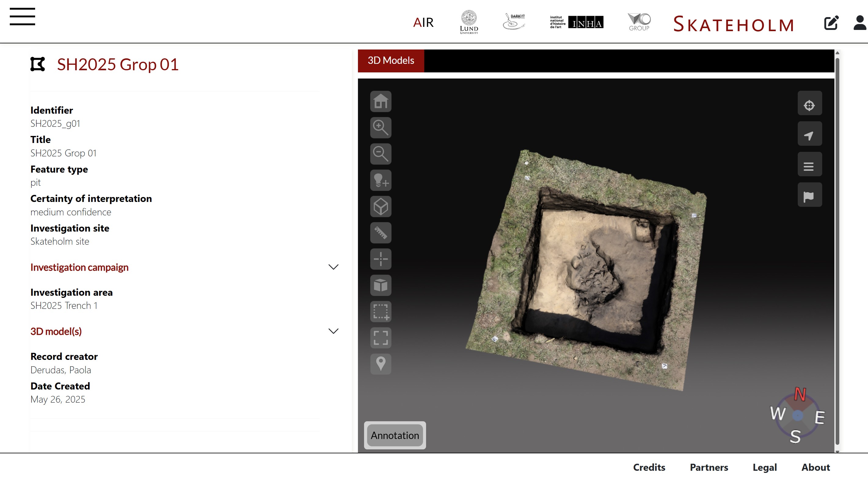Expand the Investigation campaign section
This screenshot has width=868, height=479.
click(333, 267)
